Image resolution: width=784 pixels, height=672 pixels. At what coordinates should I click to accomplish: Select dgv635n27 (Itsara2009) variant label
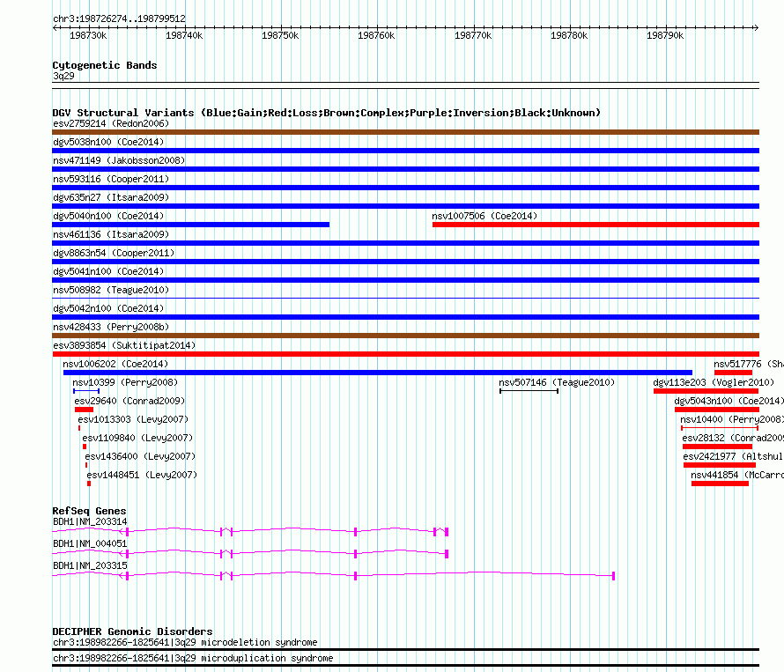[111, 197]
